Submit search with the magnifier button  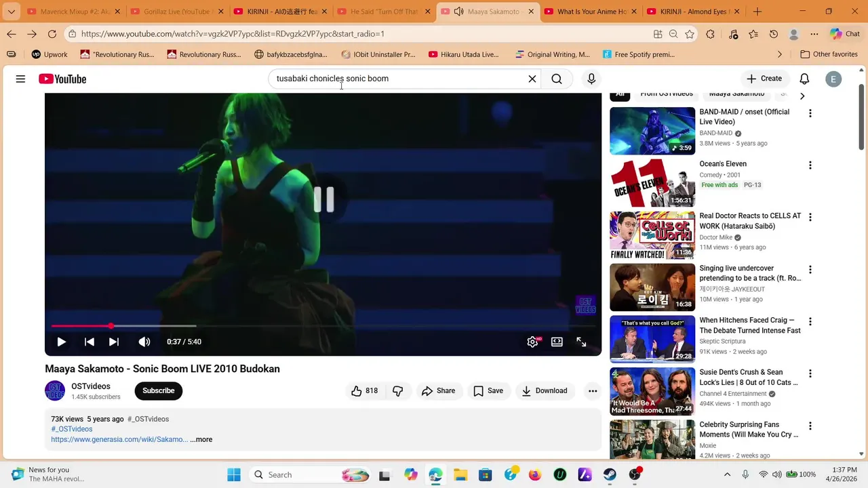click(557, 79)
